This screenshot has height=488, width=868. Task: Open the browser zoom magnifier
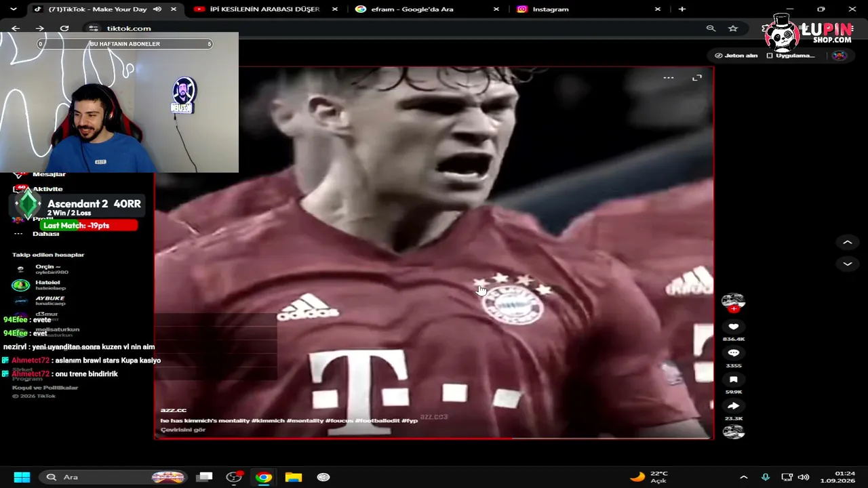click(711, 28)
